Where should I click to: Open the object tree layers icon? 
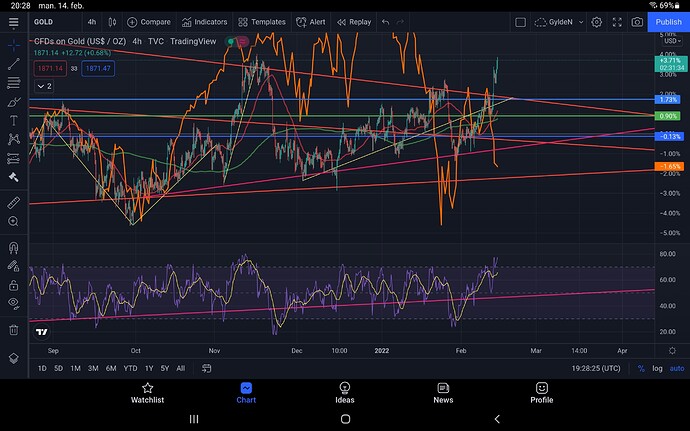[14, 358]
